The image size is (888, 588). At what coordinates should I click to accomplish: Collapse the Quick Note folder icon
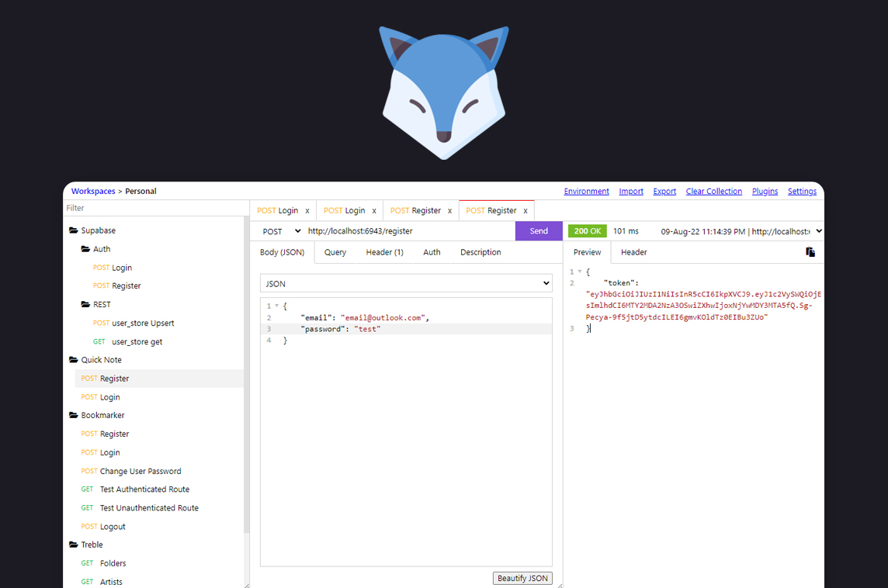point(73,360)
